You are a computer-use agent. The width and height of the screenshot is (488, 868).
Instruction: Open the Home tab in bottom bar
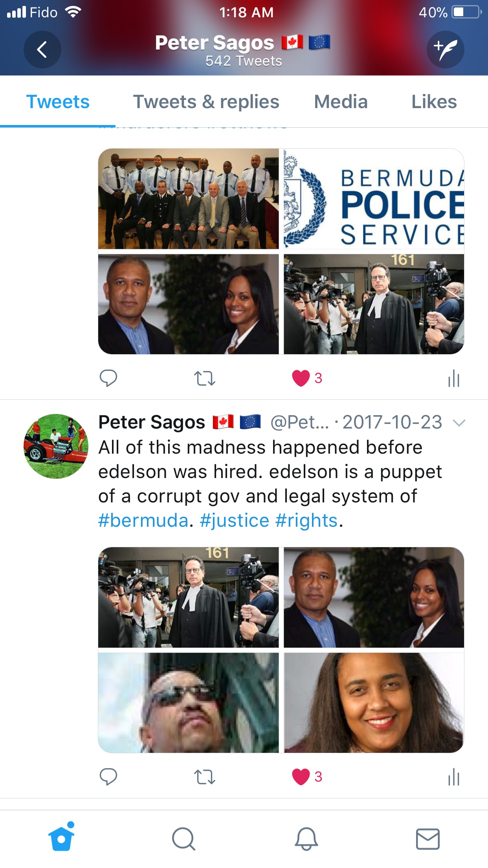tap(61, 837)
